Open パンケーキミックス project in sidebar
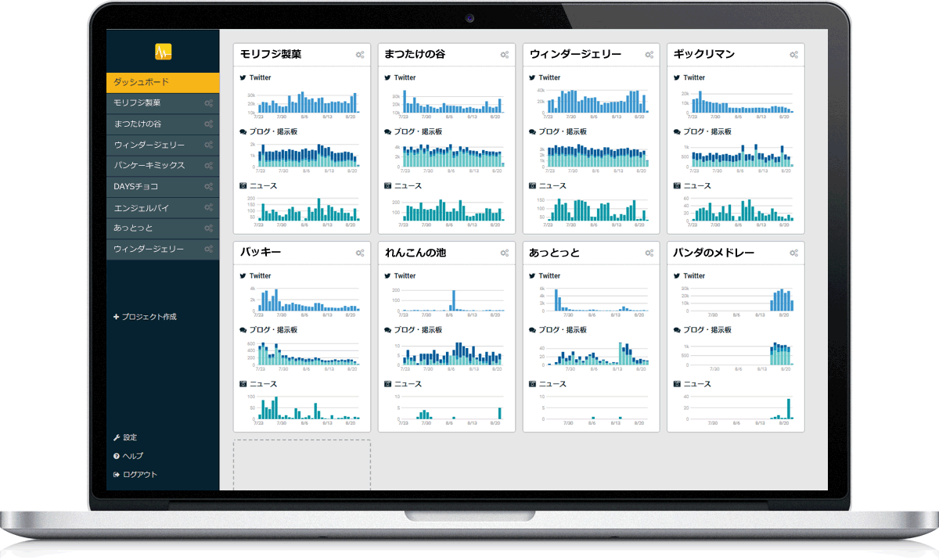The width and height of the screenshot is (939, 560). pos(149,166)
